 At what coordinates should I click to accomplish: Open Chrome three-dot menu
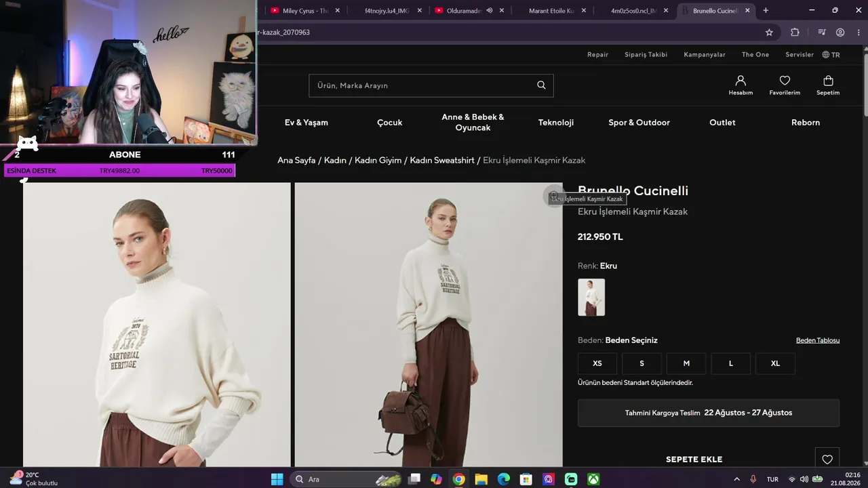pyautogui.click(x=858, y=32)
